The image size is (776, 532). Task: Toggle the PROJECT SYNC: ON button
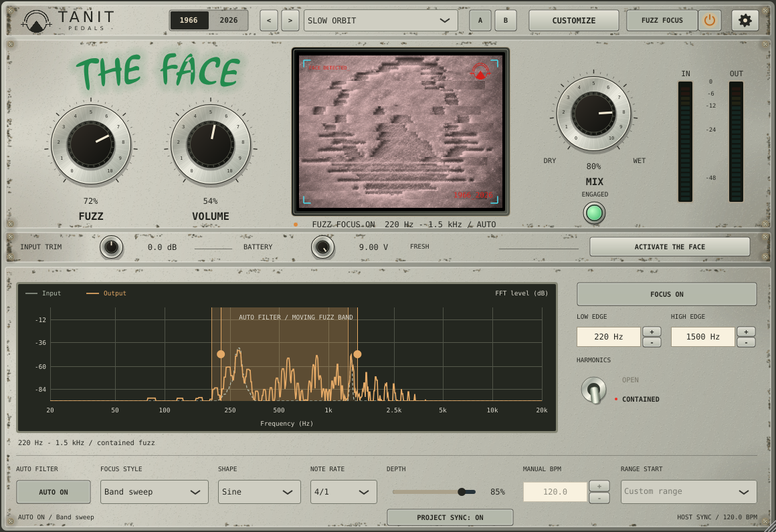450,517
